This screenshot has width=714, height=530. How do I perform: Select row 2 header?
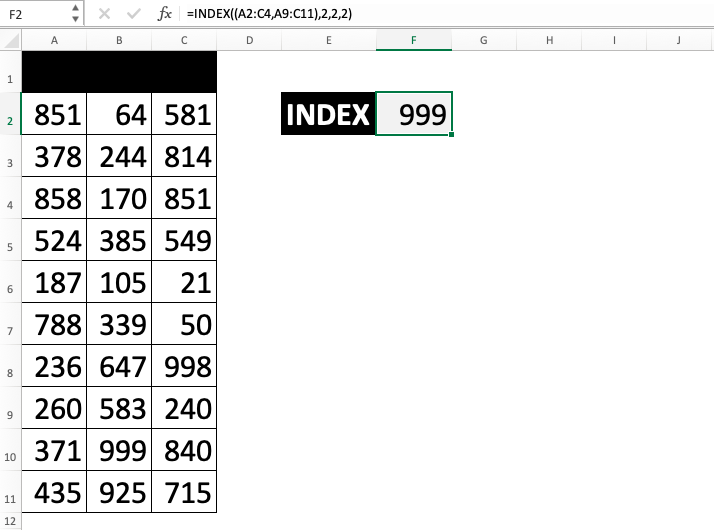(10, 114)
